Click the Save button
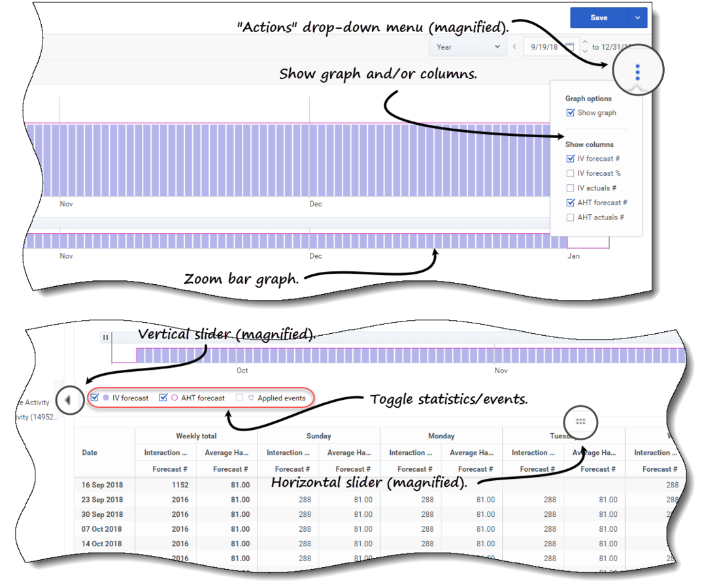702x588 pixels. [599, 18]
